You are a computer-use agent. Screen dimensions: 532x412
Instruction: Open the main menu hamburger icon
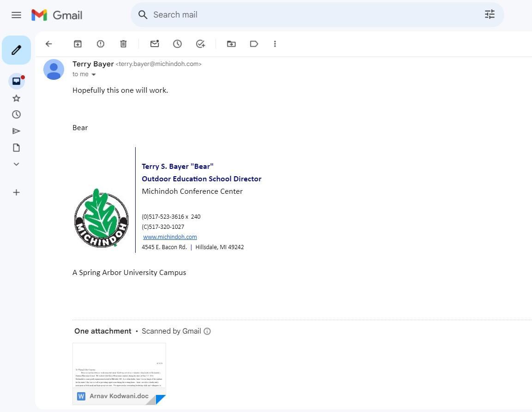point(16,15)
